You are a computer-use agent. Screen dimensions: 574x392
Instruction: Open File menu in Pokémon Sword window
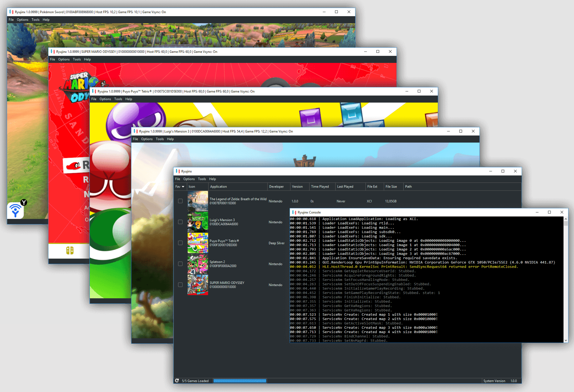[11, 20]
